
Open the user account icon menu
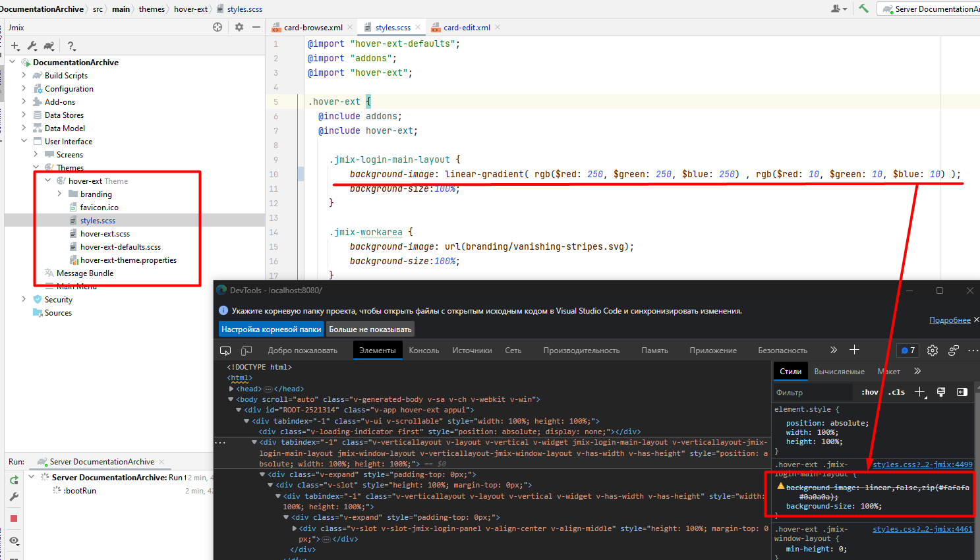click(x=838, y=9)
